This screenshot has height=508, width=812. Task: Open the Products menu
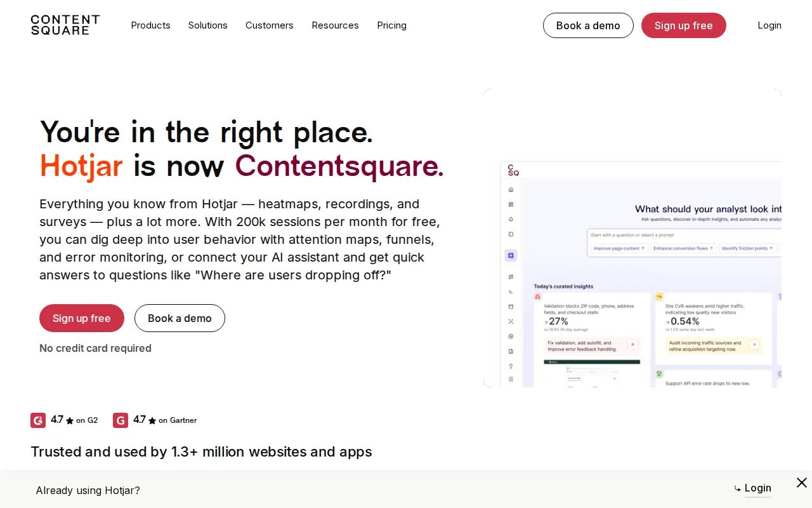[150, 25]
